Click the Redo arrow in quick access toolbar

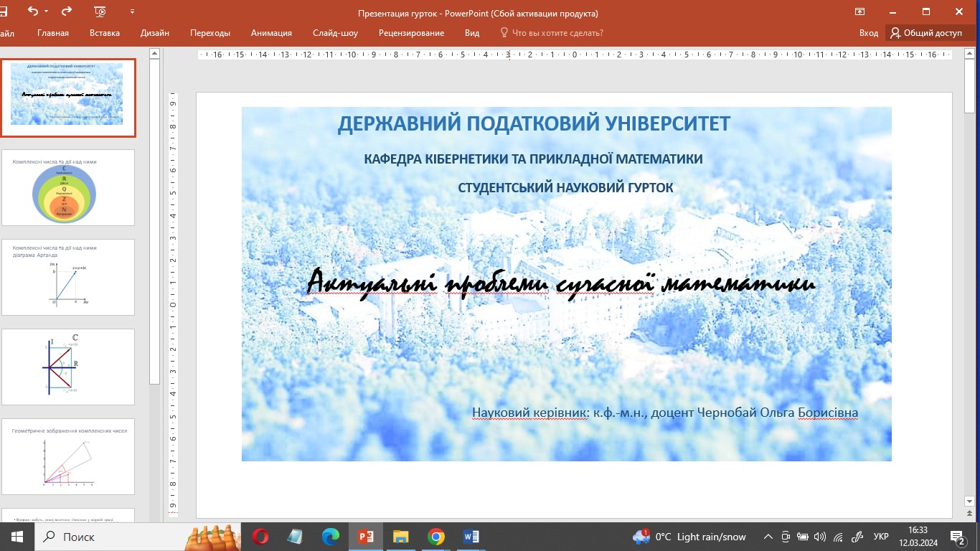coord(67,11)
